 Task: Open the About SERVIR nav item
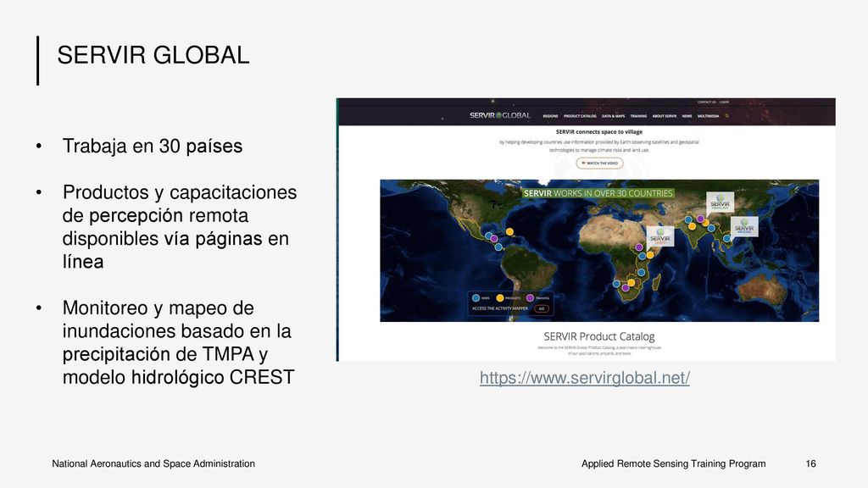[x=665, y=116]
